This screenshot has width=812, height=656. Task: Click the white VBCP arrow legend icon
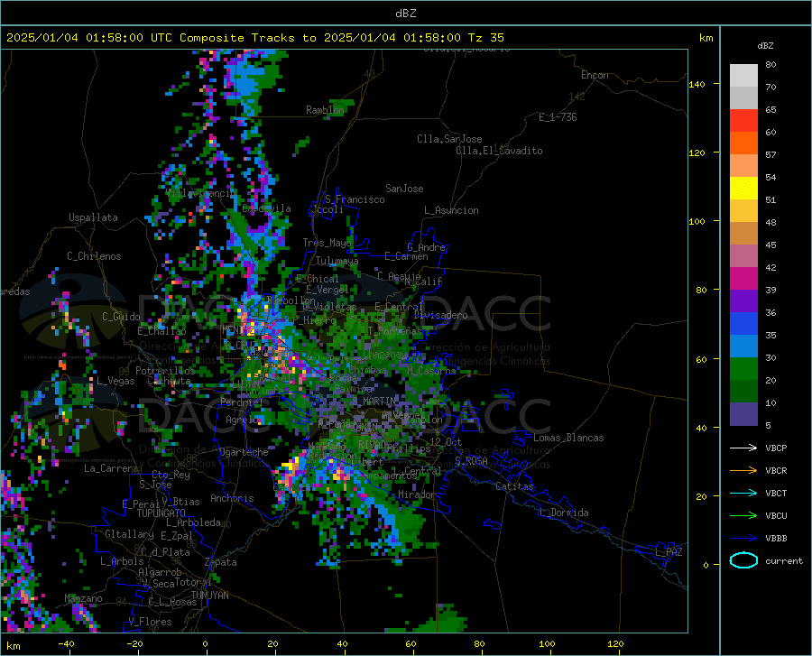pyautogui.click(x=743, y=448)
